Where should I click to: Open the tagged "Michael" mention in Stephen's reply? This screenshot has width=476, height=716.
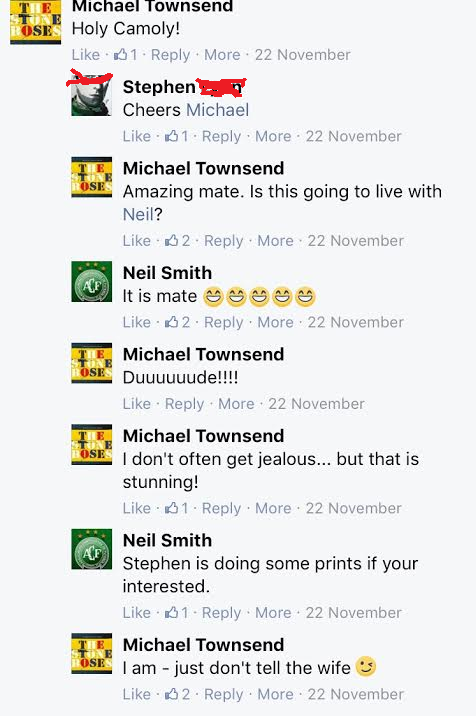coord(217,111)
